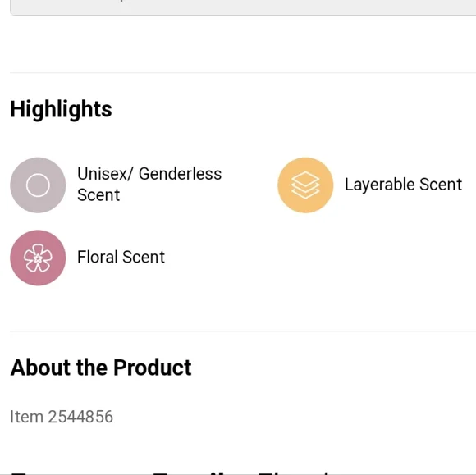Click the word Item before the number

pyautogui.click(x=27, y=417)
